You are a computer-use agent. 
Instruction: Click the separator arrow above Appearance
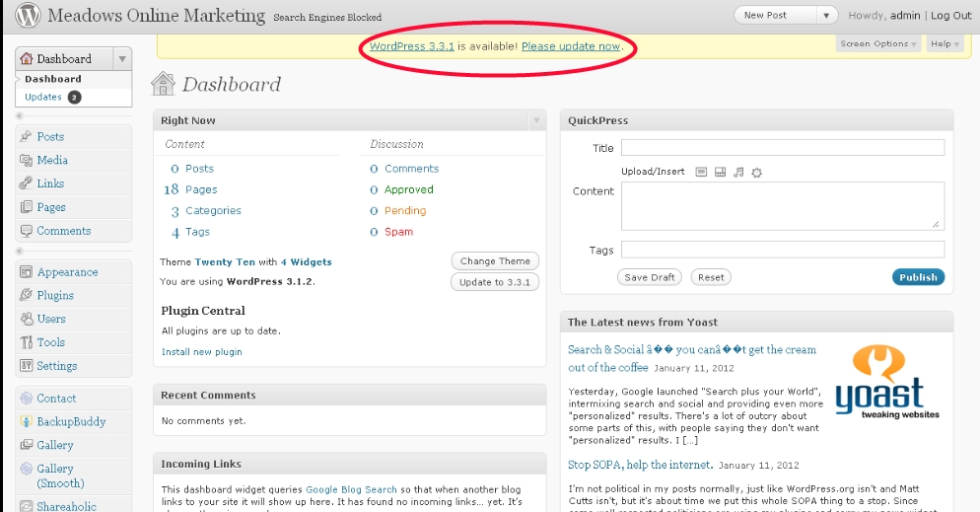[20, 251]
